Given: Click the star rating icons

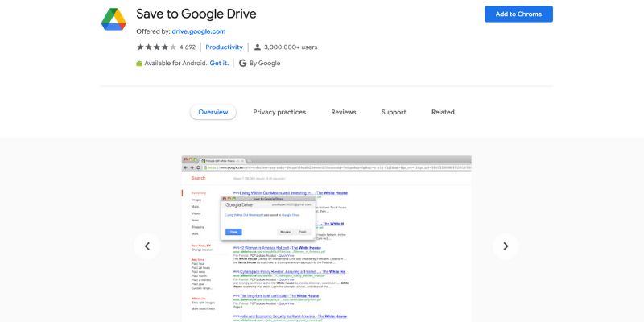Looking at the screenshot, I should [156, 47].
